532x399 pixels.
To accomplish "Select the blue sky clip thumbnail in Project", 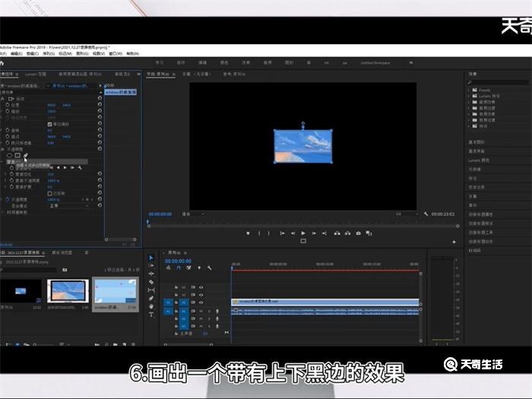I will [68, 293].
